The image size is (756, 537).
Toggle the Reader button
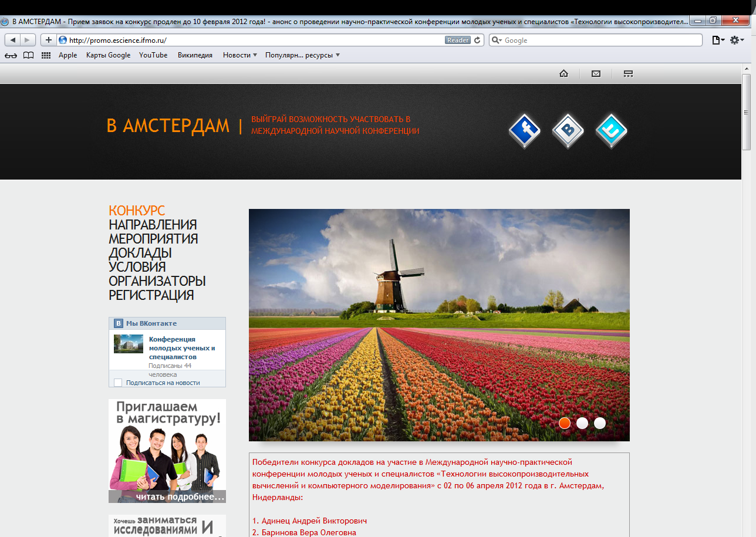458,40
